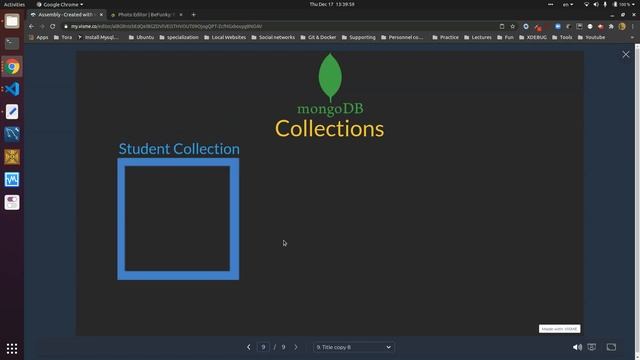Image resolution: width=640 pixels, height=360 pixels.
Task: Open the Apps shortcut in bookmarks bar
Action: (x=39, y=37)
